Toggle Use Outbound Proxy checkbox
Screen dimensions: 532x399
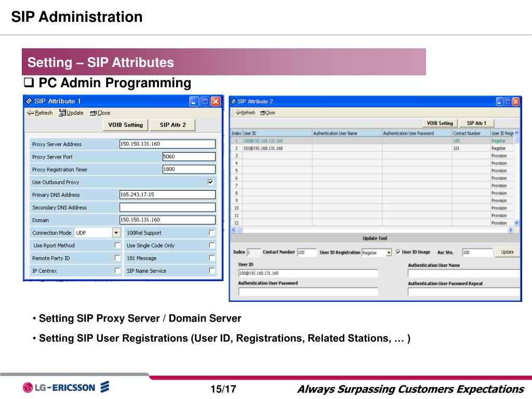coord(210,182)
